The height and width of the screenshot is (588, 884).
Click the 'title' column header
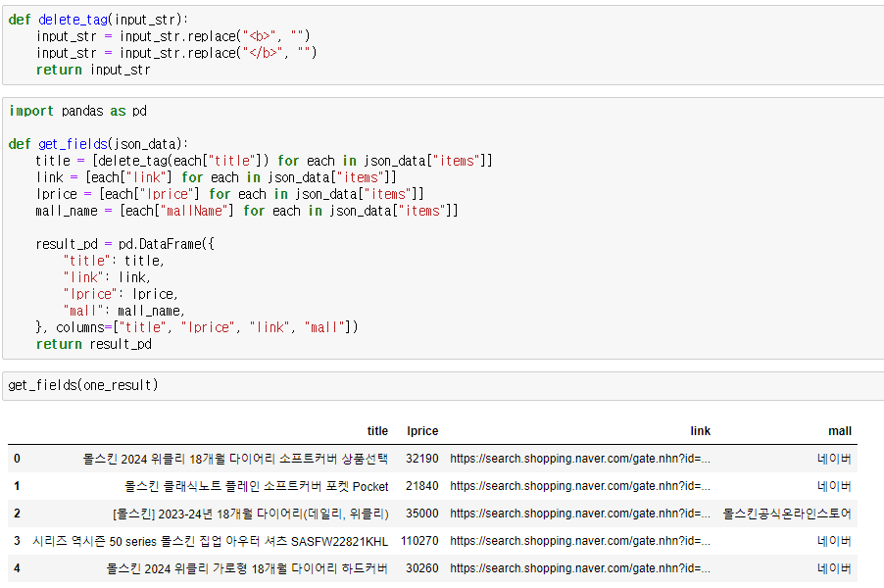pos(377,431)
